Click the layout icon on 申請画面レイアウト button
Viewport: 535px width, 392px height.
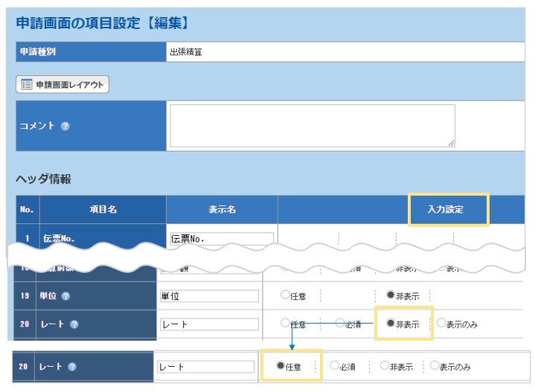tap(27, 84)
